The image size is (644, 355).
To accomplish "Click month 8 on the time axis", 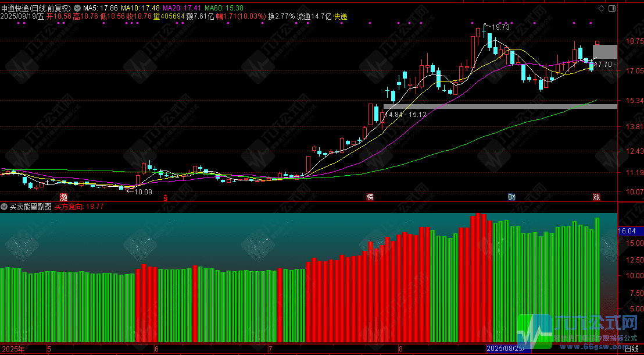I will coord(400,349).
